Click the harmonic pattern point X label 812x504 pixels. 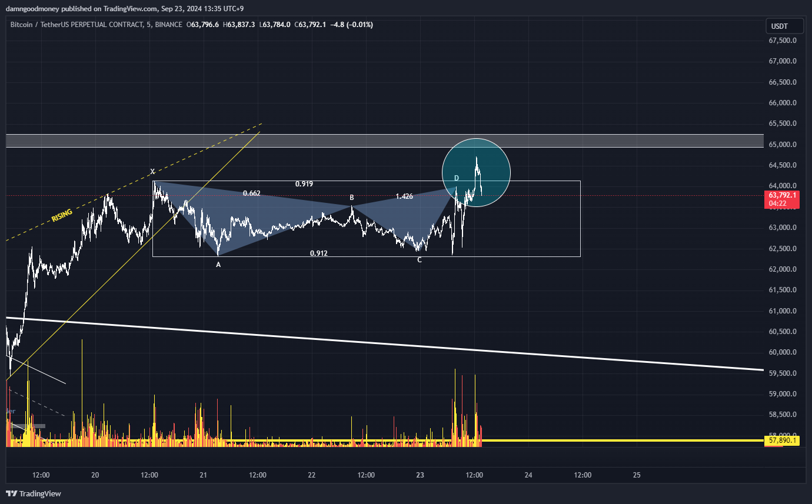point(152,172)
